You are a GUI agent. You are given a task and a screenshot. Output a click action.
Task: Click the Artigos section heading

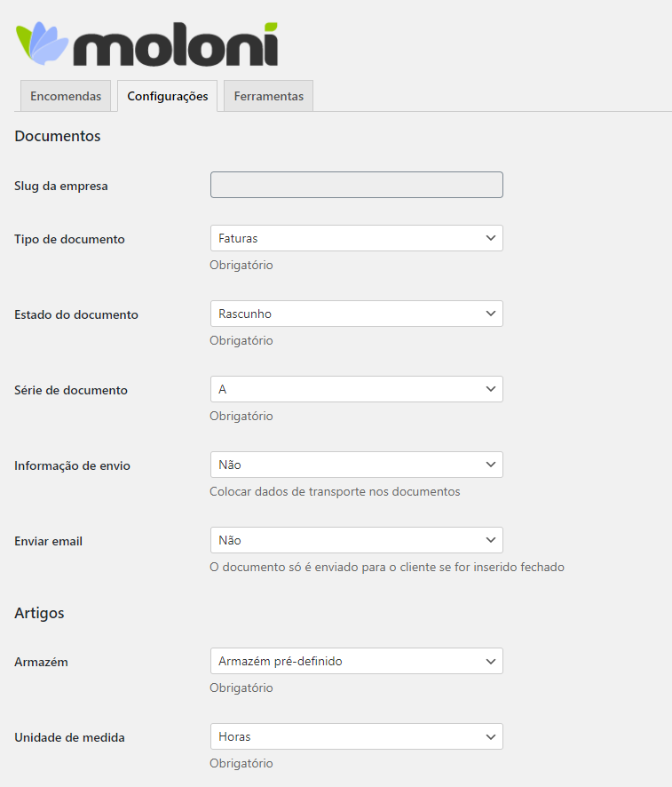39,613
